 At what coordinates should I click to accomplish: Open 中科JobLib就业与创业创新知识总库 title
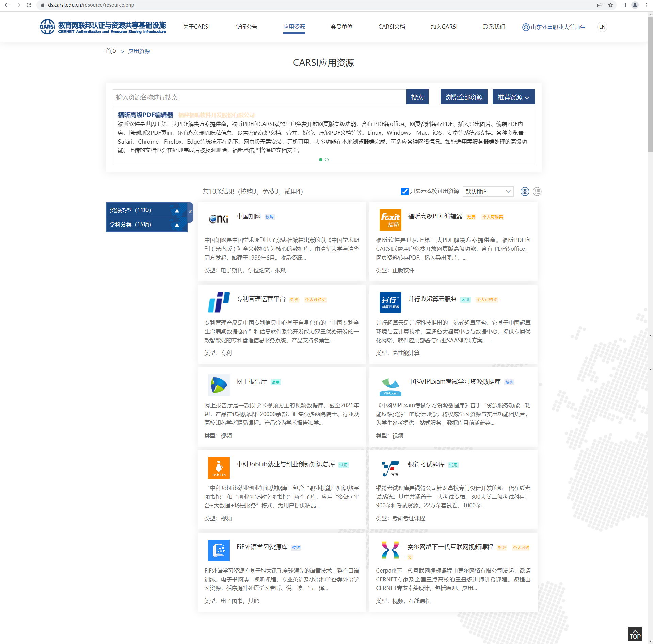point(286,464)
